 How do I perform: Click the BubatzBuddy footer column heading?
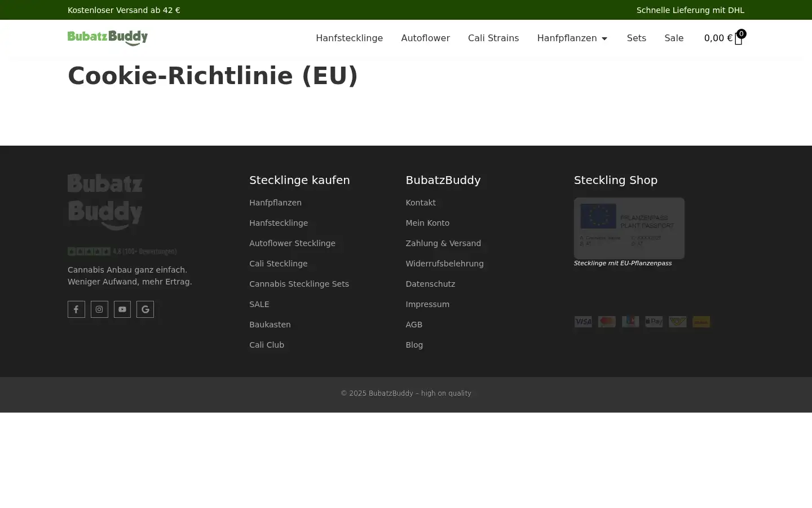[443, 180]
